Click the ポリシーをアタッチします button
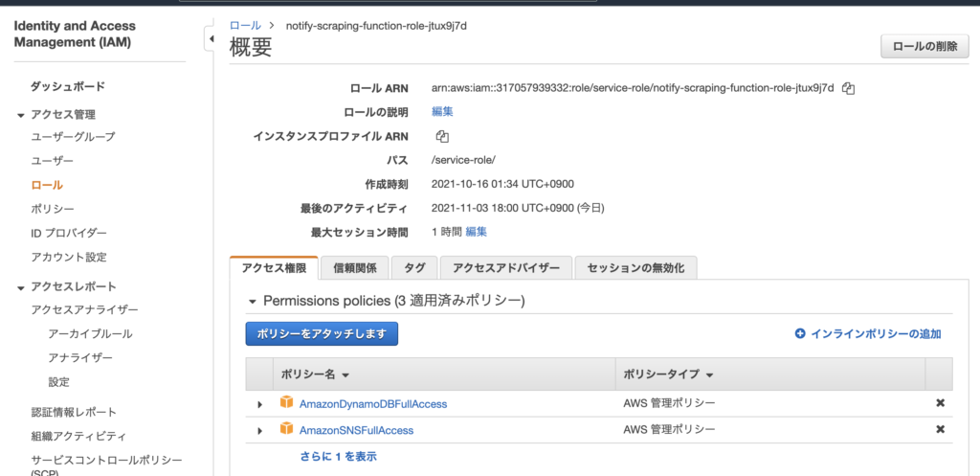Image resolution: width=980 pixels, height=476 pixels. point(322,334)
